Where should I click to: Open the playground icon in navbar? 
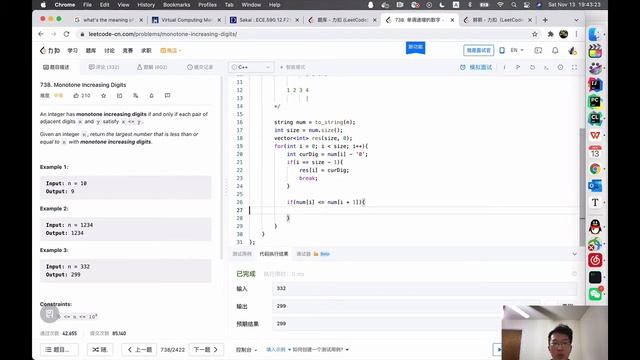[538, 50]
